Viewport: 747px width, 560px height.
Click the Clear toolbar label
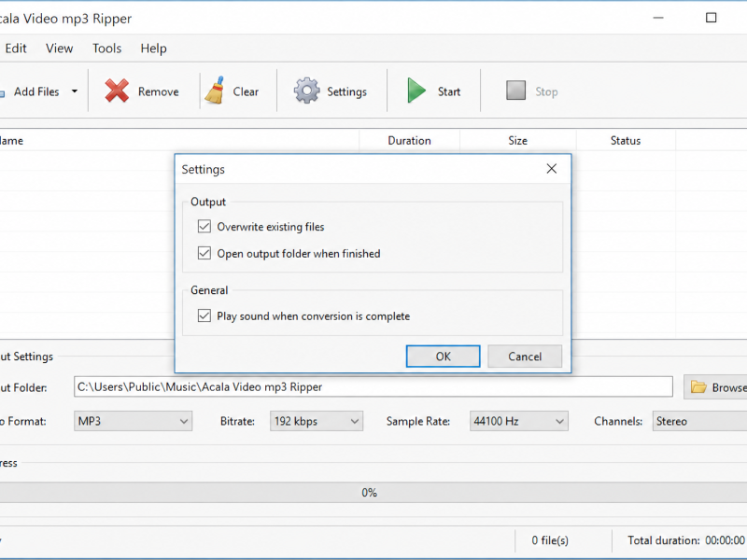point(246,91)
